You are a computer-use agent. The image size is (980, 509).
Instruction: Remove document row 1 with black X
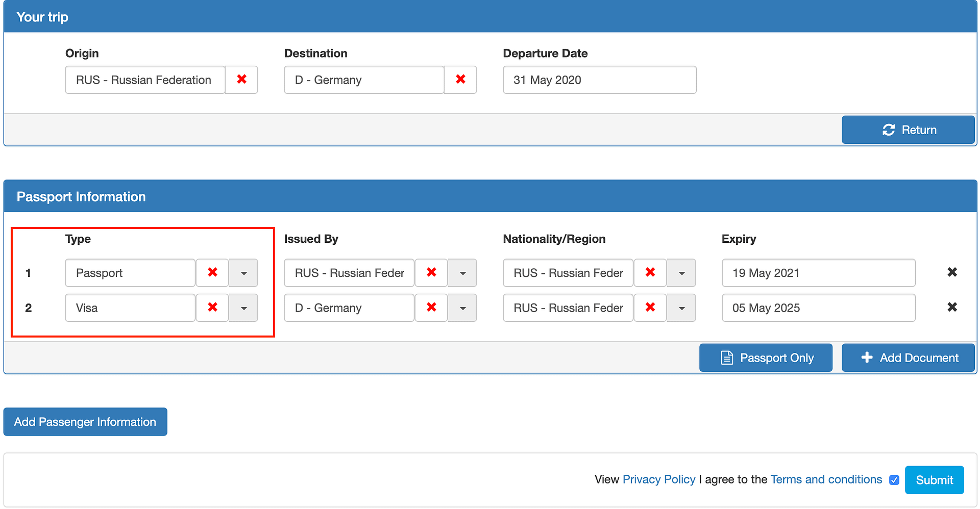(x=952, y=272)
